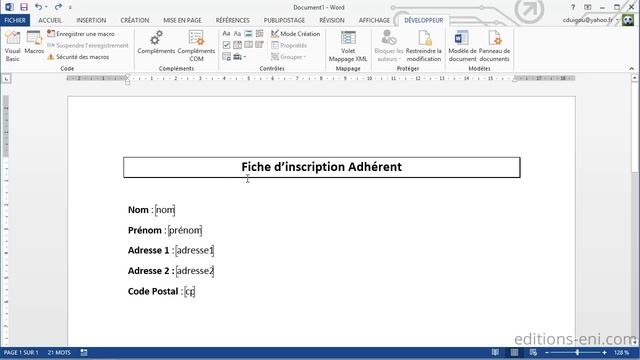Screen dimensions: 640x360
Task: Open Panneau de documents
Action: pyautogui.click(x=494, y=46)
